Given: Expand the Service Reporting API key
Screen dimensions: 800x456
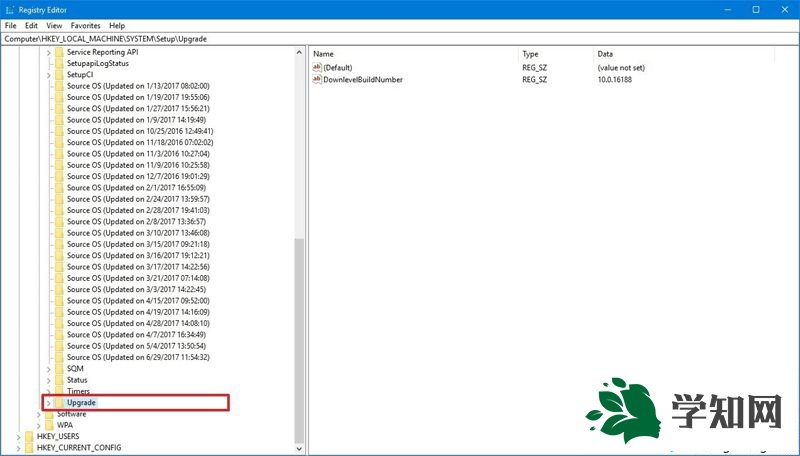Looking at the screenshot, I should click(x=48, y=53).
